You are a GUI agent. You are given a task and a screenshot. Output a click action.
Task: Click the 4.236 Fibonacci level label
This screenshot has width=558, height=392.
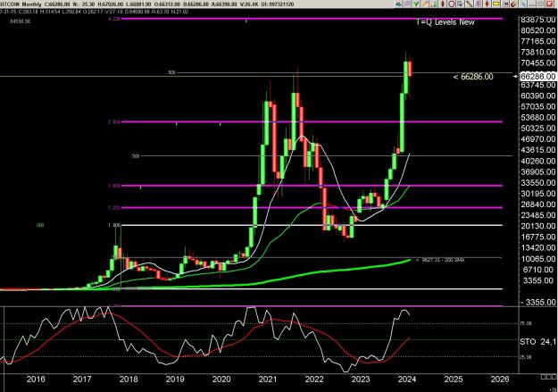click(x=114, y=20)
